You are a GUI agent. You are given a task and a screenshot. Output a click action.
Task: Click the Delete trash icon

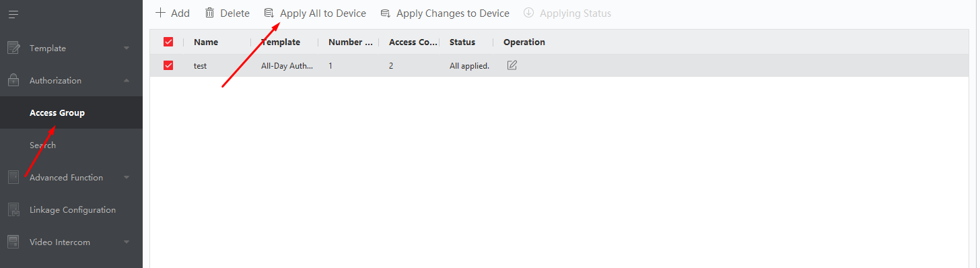tap(210, 13)
